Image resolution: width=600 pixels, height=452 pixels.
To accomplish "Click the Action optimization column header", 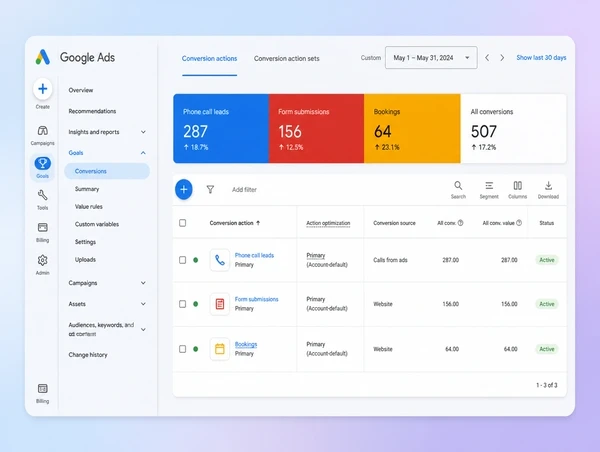I will coord(328,223).
